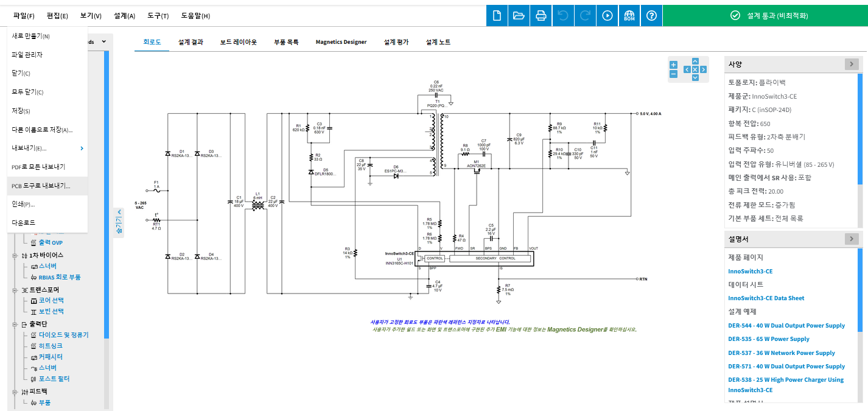Zoom in the schematic with the plus button

[x=673, y=65]
